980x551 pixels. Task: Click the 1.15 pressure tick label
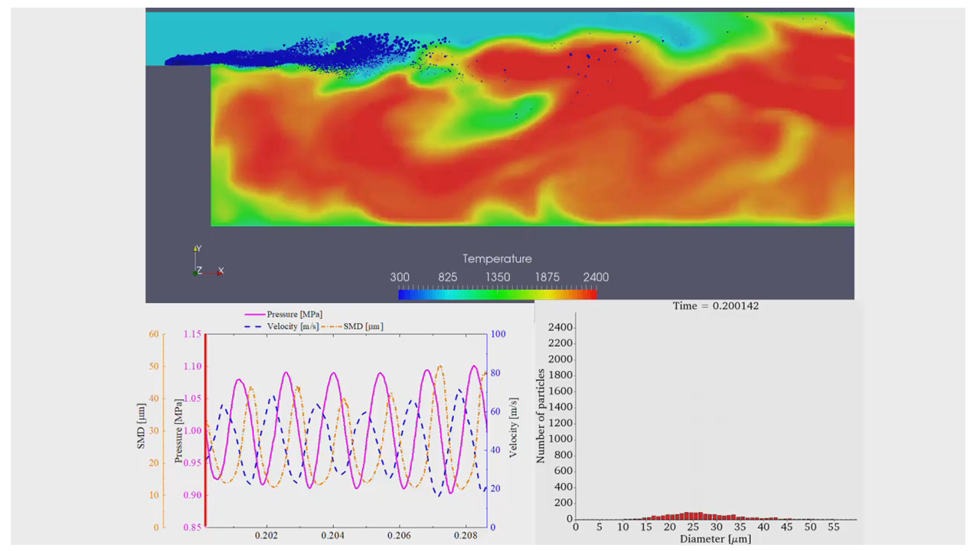coord(192,334)
